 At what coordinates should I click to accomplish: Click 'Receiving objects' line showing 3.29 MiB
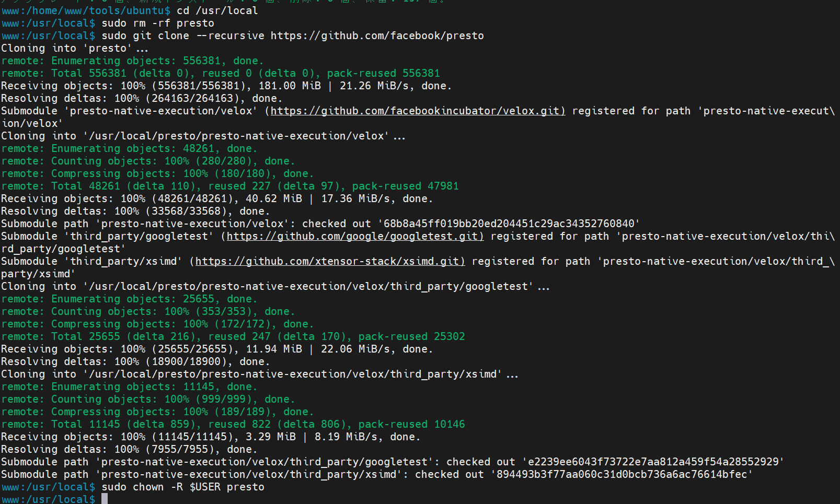(211, 437)
